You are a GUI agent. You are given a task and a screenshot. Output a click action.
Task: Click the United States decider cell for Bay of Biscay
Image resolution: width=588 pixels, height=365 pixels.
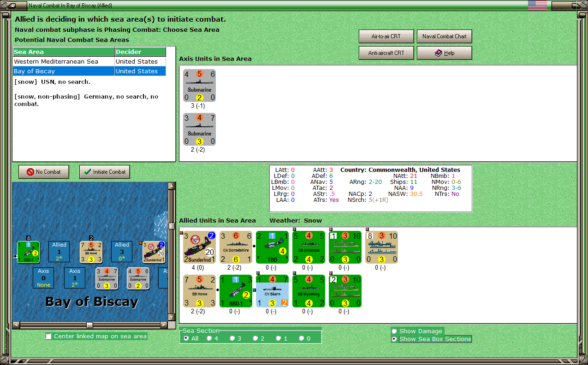click(140, 71)
